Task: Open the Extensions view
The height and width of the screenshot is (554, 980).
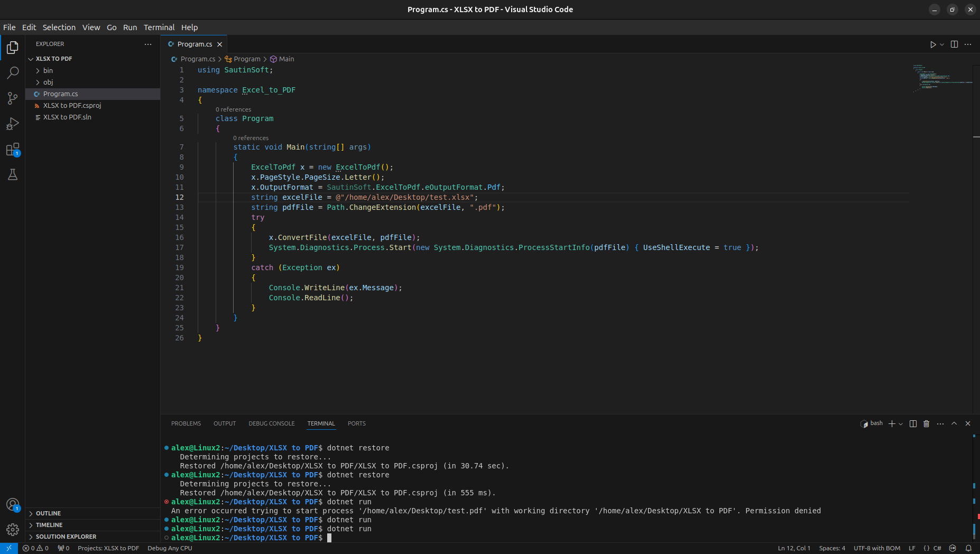Action: [x=13, y=150]
